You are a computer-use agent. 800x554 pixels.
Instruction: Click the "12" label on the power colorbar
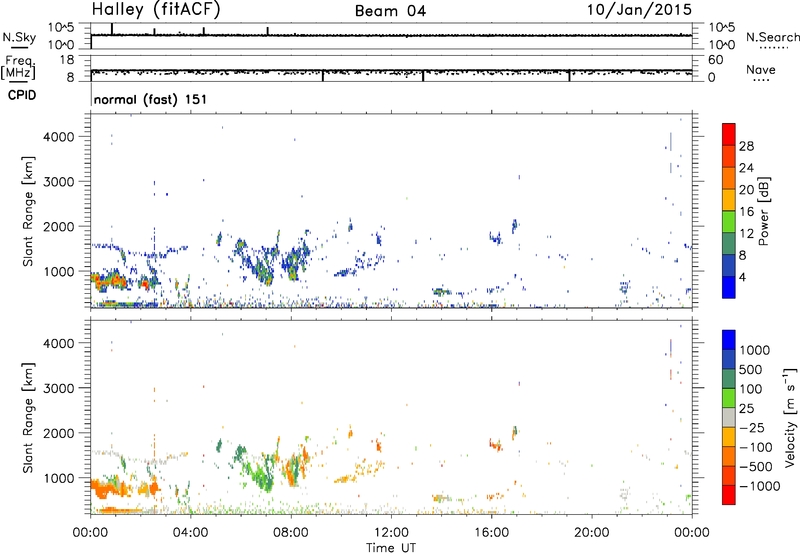point(746,234)
